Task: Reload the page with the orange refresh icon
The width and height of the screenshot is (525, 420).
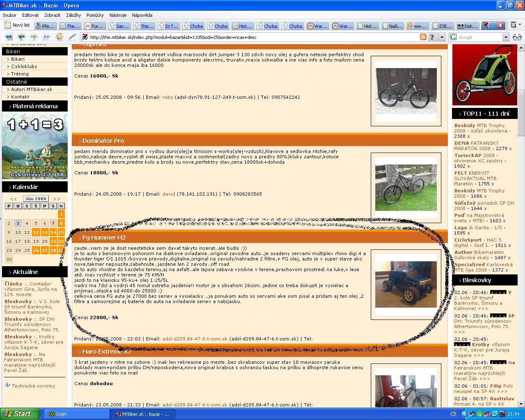Action: 59,37
